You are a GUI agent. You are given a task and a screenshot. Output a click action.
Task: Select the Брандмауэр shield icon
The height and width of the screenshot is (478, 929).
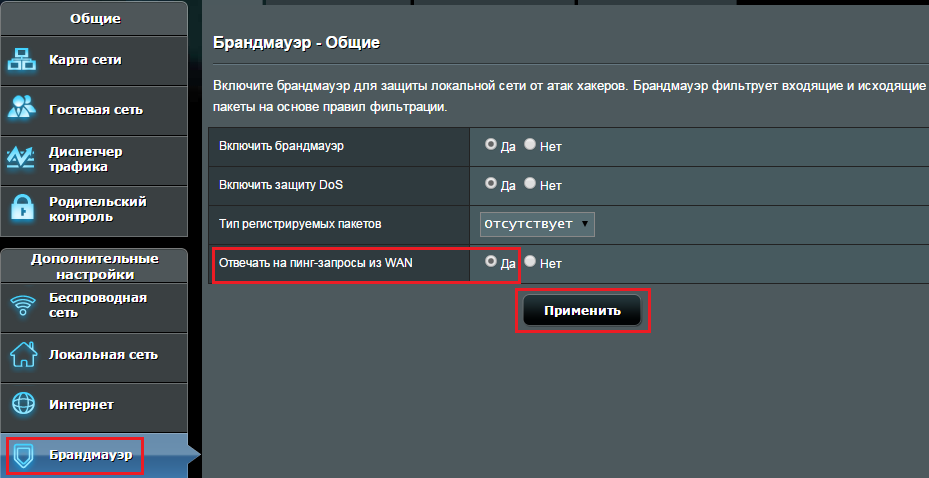click(x=24, y=455)
